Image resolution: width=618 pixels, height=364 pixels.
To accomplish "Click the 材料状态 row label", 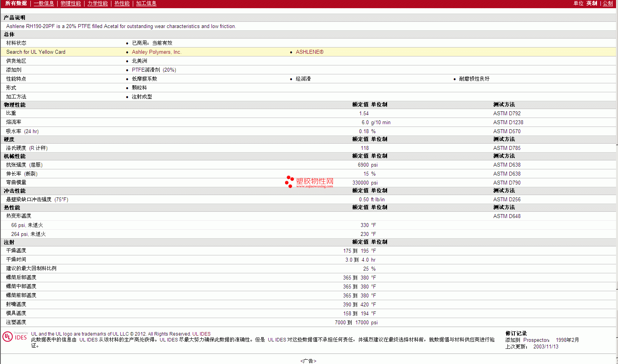I will click(16, 43).
